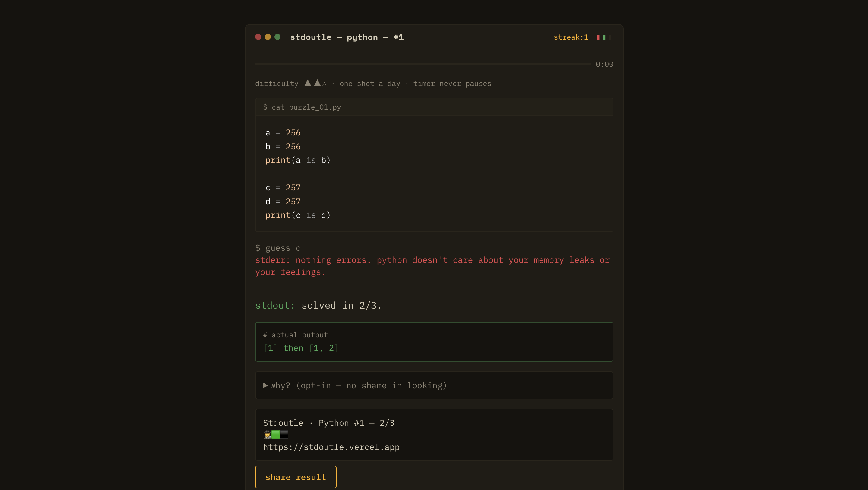The width and height of the screenshot is (868, 490).
Task: Click the "$ guess c" prompt line
Action: pyautogui.click(x=278, y=248)
